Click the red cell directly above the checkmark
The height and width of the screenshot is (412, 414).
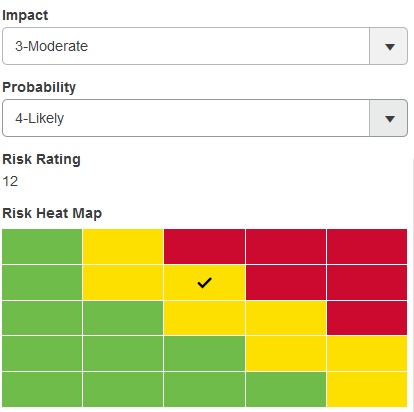204,246
